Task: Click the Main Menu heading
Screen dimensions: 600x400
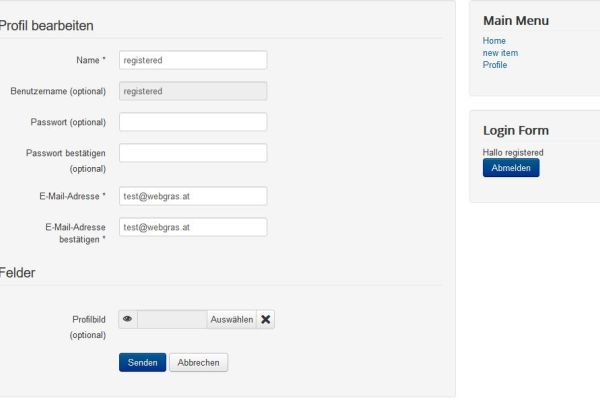Action: [x=516, y=21]
